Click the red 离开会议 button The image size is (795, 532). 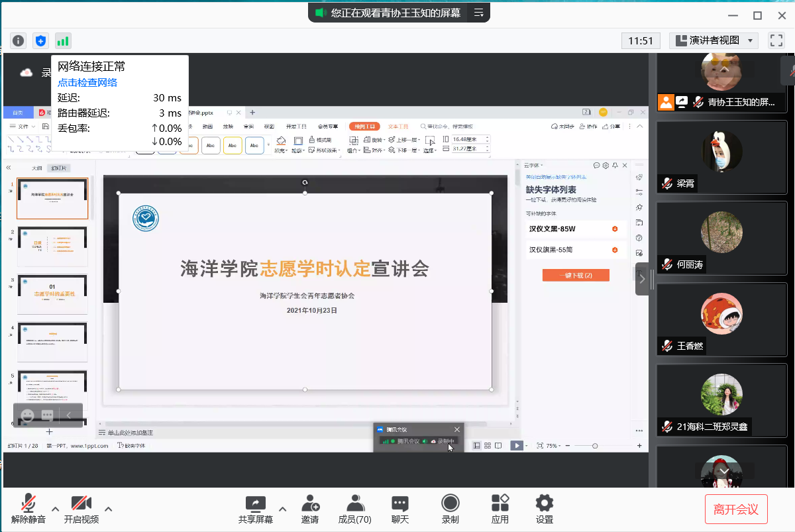(736, 509)
